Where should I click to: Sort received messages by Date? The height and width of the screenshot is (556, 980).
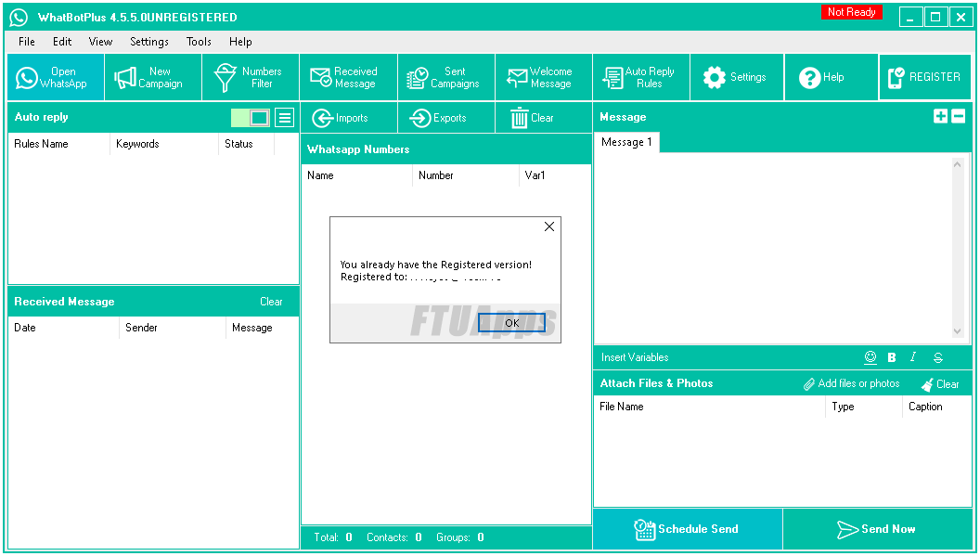point(64,328)
